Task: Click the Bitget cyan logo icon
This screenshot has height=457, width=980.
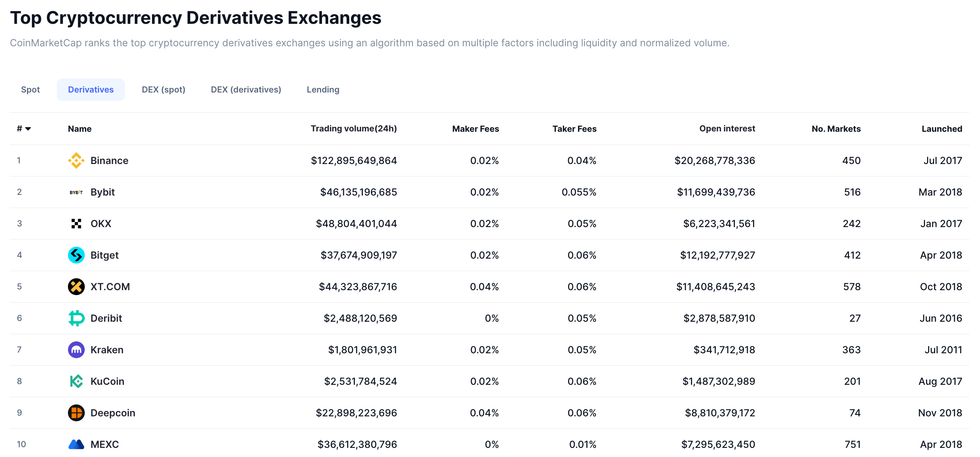Action: point(76,255)
